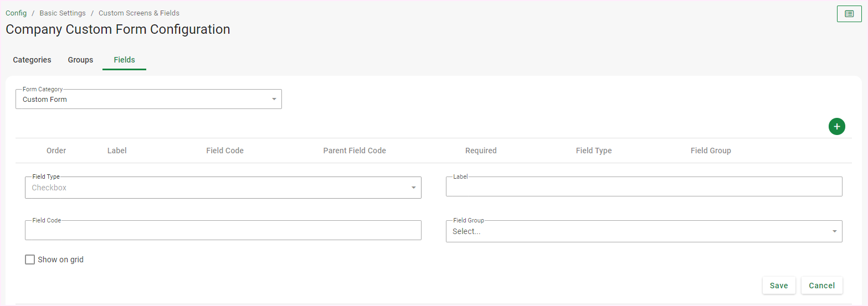Click the Required column header
This screenshot has height=306, width=868.
pos(481,151)
